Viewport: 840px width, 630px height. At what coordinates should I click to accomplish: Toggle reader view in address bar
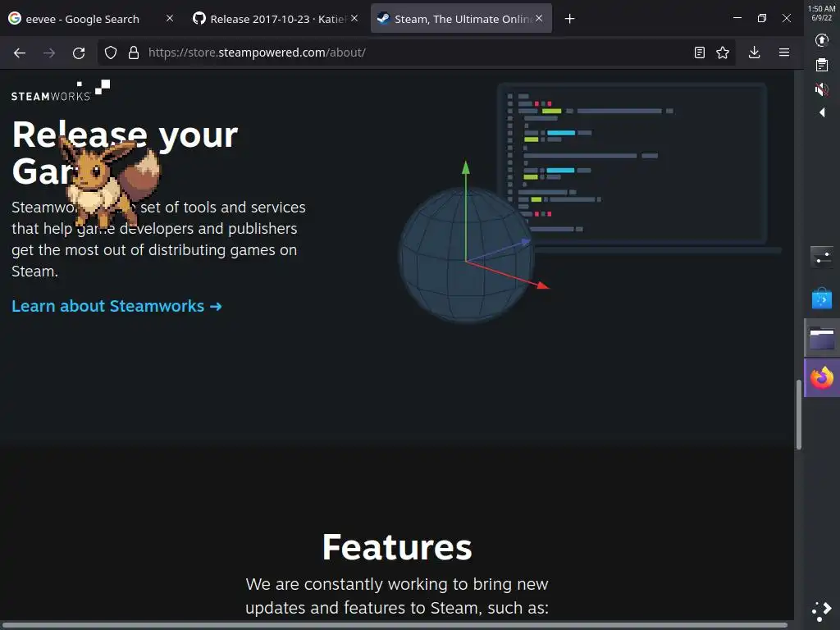coord(699,52)
